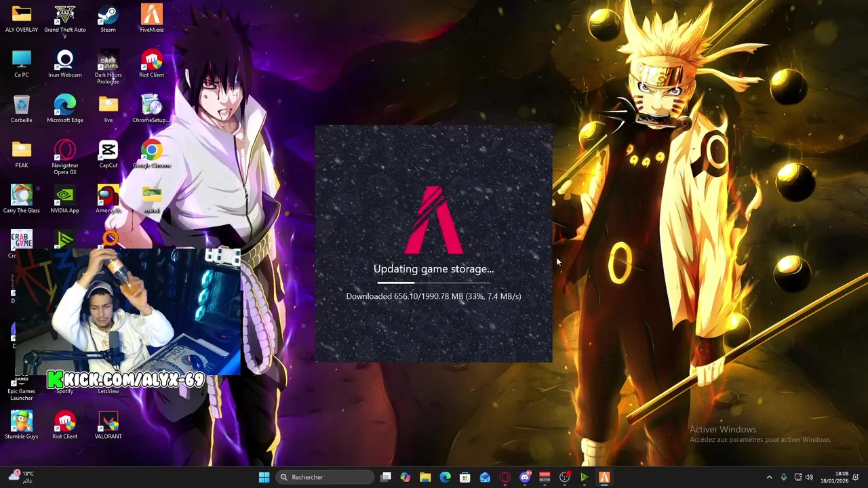This screenshot has width=868, height=488.
Task: Click the green play-arrow app on taskbar
Action: [x=584, y=477]
